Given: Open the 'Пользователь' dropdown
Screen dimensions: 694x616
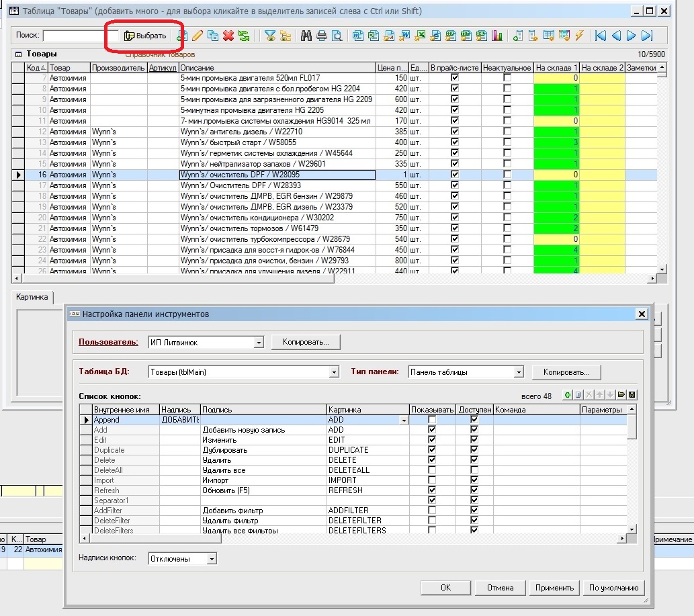Looking at the screenshot, I should point(259,343).
